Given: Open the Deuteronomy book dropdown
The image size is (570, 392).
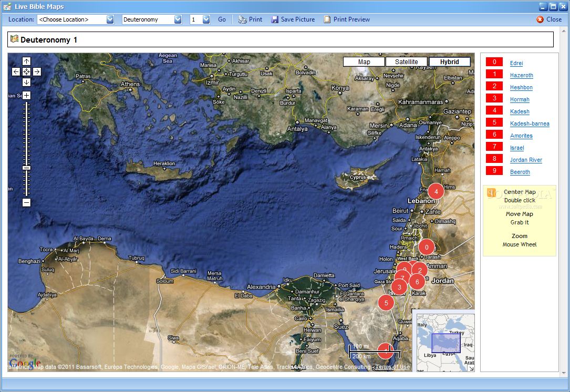Looking at the screenshot, I should pos(178,19).
